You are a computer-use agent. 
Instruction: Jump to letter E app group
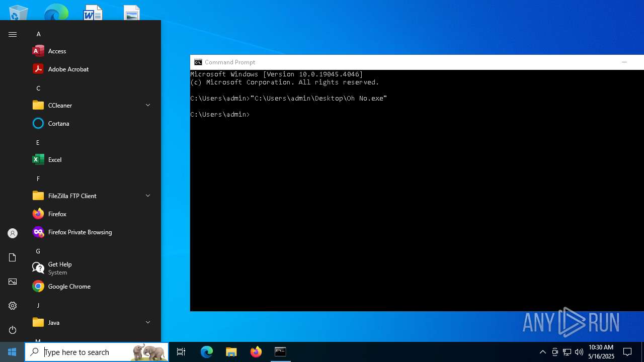point(38,143)
